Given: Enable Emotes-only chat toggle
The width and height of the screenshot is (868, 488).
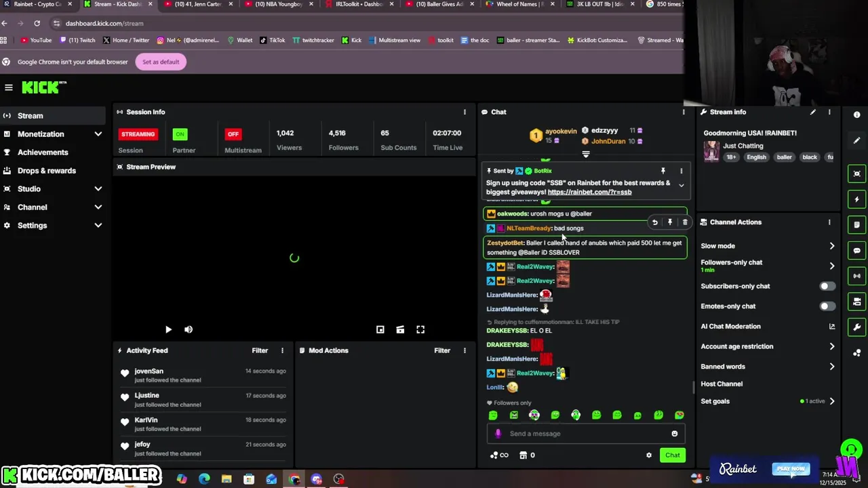Looking at the screenshot, I should click(x=827, y=306).
